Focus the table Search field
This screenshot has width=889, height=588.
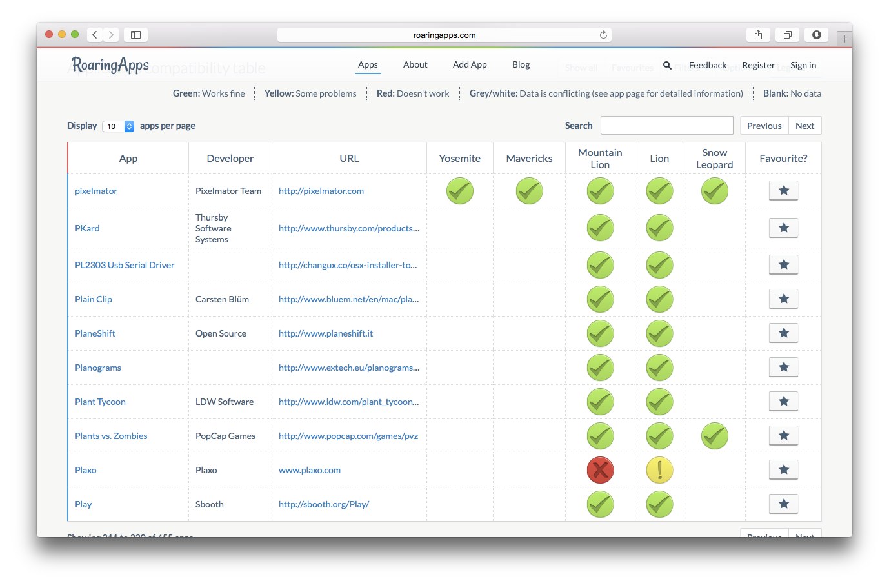[667, 126]
